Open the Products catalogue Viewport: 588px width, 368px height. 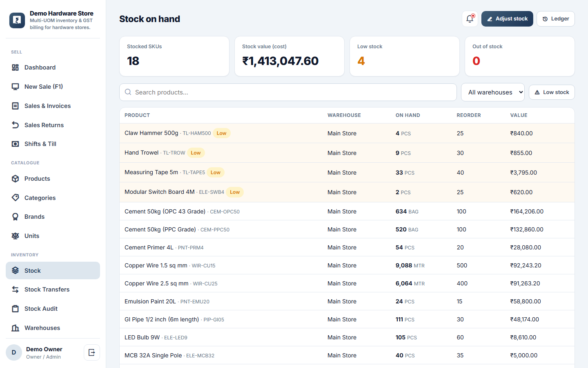tap(53, 179)
